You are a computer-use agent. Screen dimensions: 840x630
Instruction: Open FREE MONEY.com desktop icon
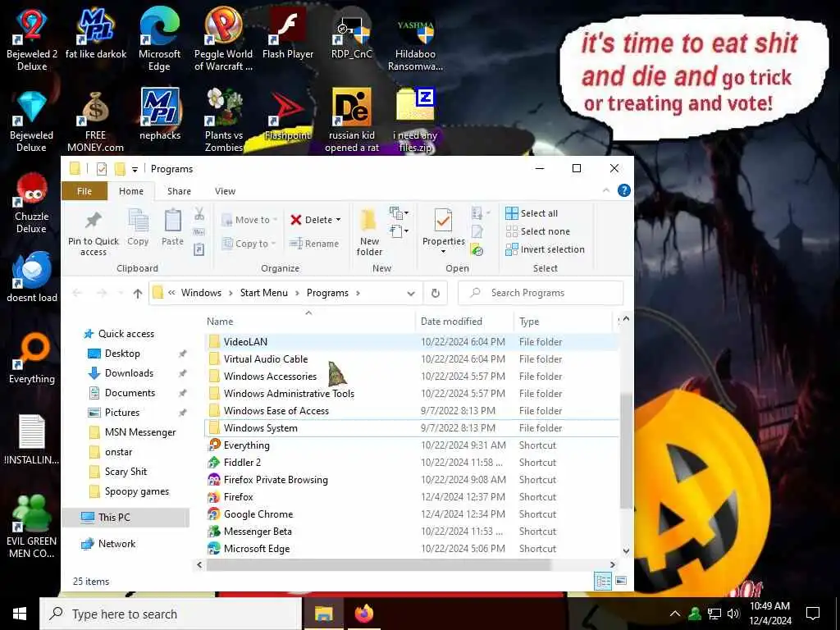point(95,121)
